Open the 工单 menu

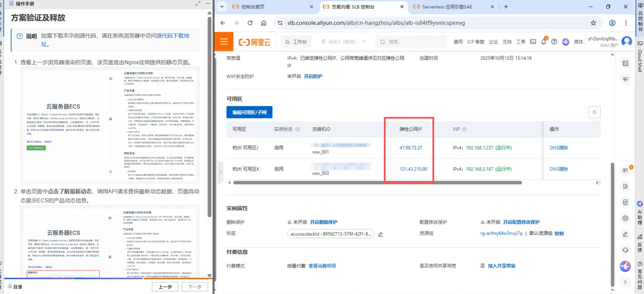coord(521,42)
